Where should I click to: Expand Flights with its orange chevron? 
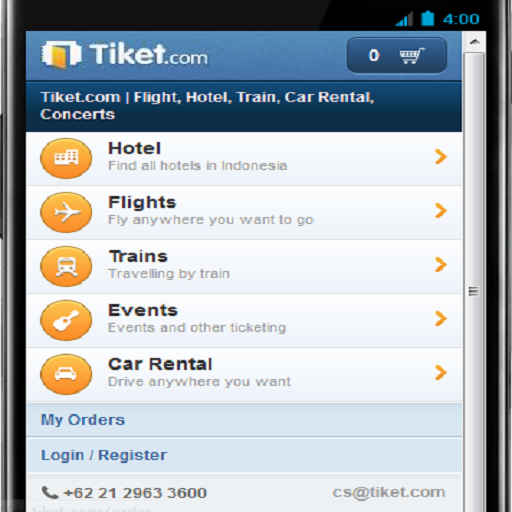pos(441,211)
